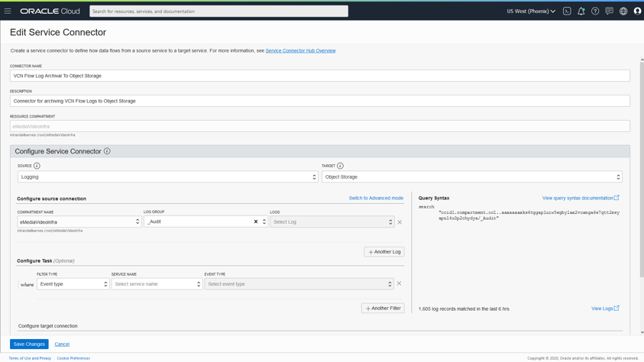Click the Configure target connection heading

[47, 326]
